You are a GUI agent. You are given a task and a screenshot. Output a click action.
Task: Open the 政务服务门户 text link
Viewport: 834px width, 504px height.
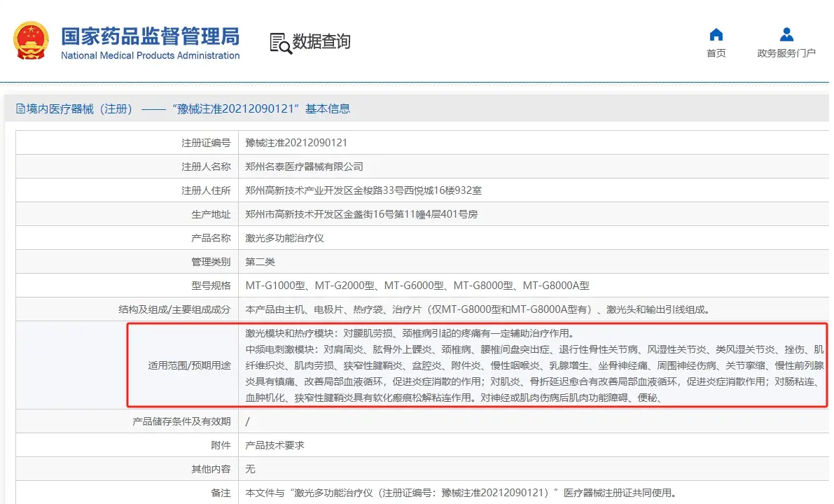point(786,54)
